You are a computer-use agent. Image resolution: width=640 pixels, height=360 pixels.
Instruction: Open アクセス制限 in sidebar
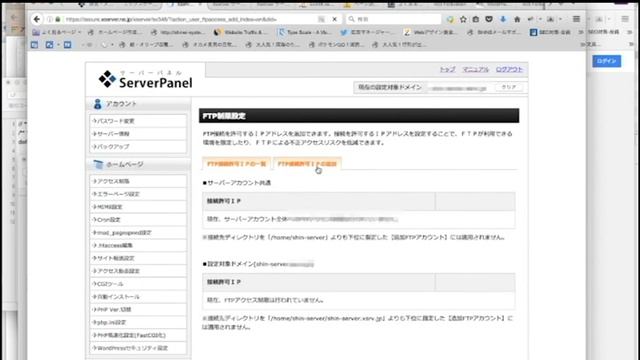138,181
